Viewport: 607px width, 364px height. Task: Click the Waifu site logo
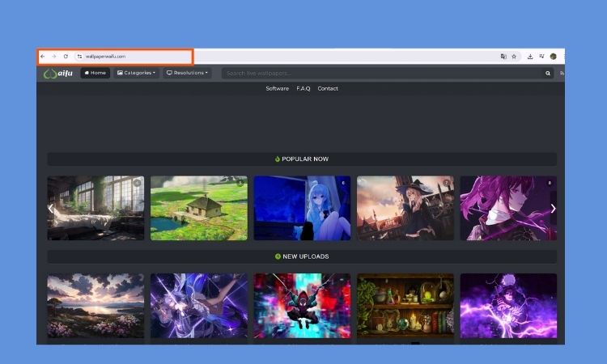pos(58,73)
